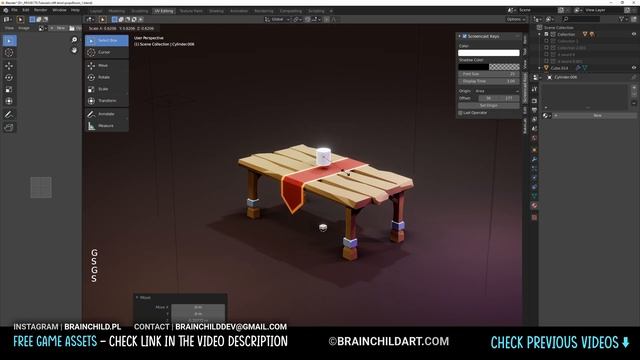Screen dimensions: 640x360
Task: Pick the Annotate tool in the 3D viewport
Action: coord(107,114)
